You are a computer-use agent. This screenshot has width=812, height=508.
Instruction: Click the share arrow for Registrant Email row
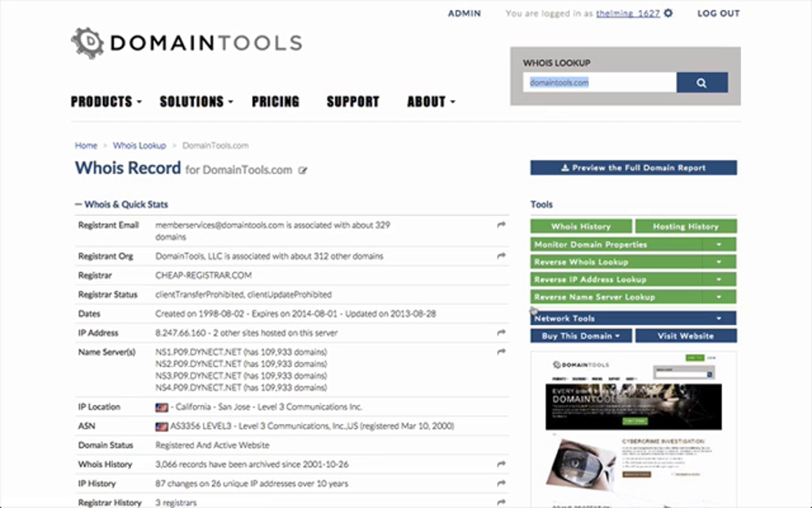click(x=501, y=225)
